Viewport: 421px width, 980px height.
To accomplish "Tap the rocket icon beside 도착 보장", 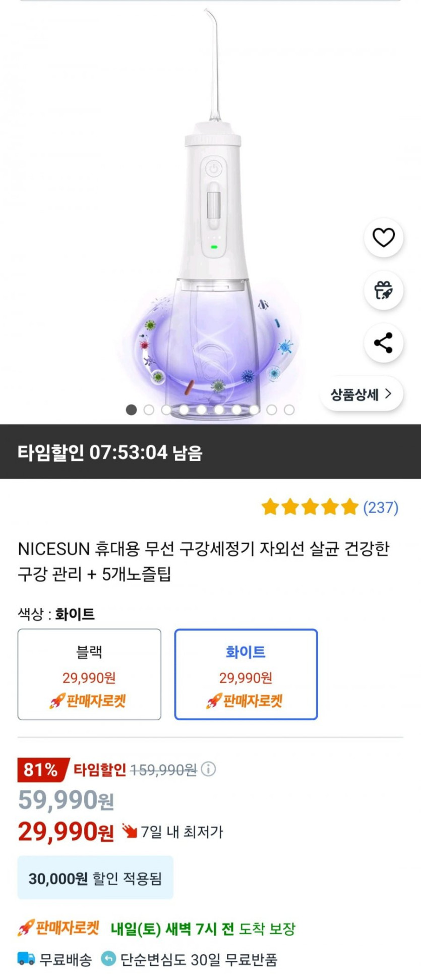I will pos(25,929).
